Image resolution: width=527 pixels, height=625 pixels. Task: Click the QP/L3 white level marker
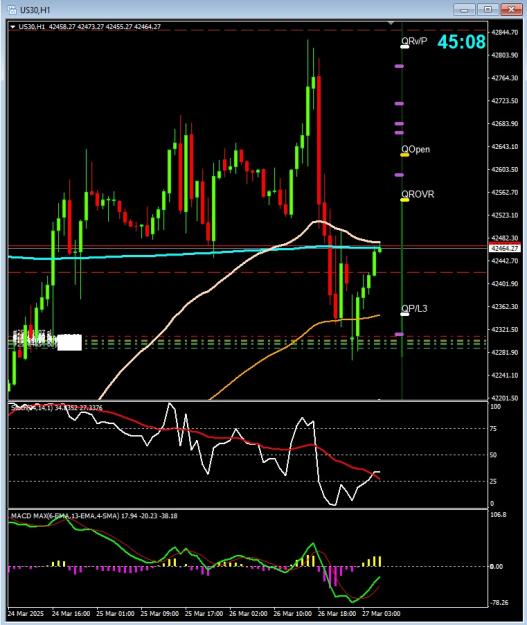[x=405, y=314]
